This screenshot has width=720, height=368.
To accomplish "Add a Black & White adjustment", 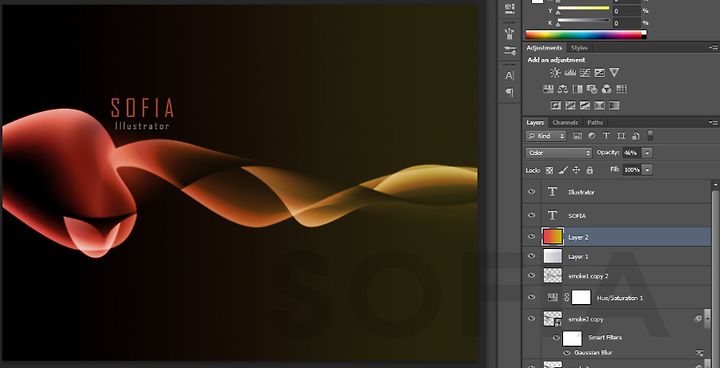I will tap(577, 89).
